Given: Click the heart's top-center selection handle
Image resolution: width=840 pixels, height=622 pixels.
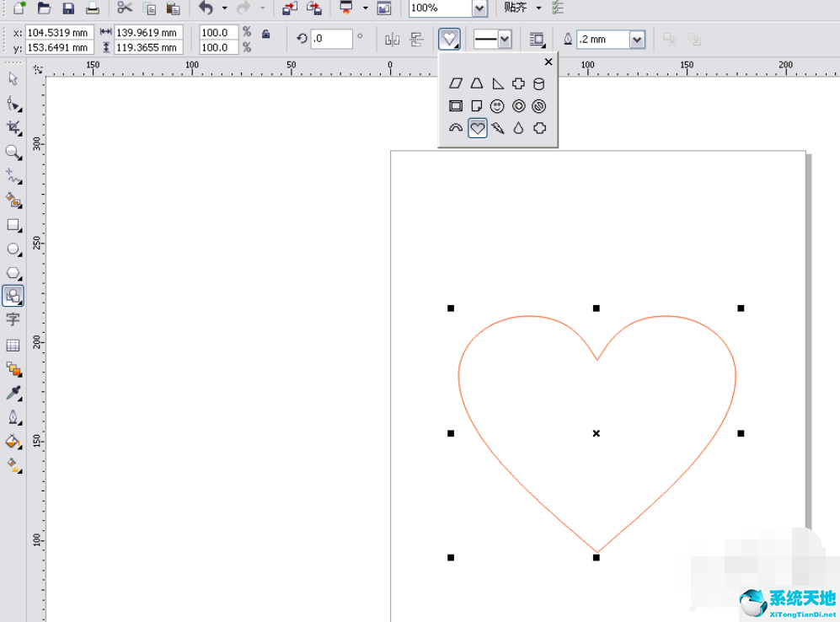Looking at the screenshot, I should 597,308.
